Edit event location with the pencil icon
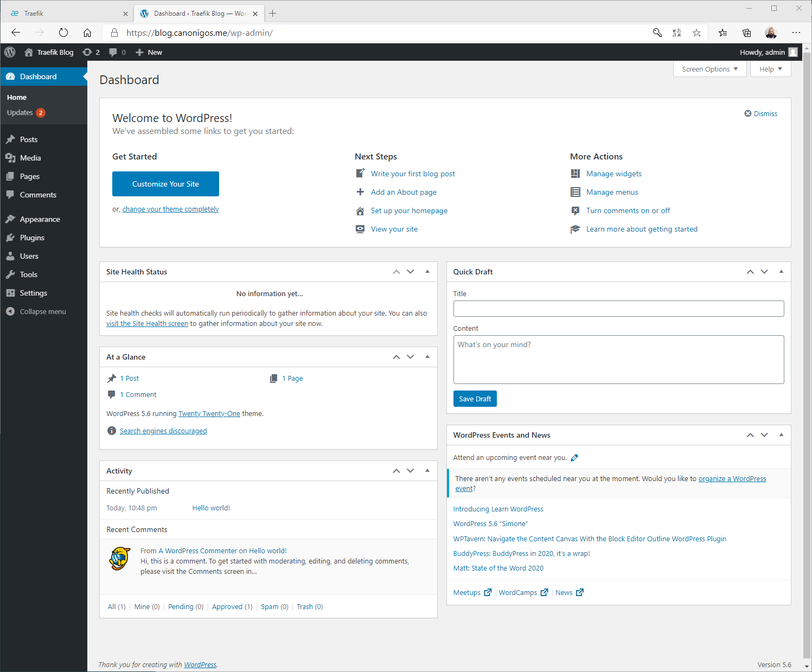This screenshot has height=672, width=812. pyautogui.click(x=575, y=457)
